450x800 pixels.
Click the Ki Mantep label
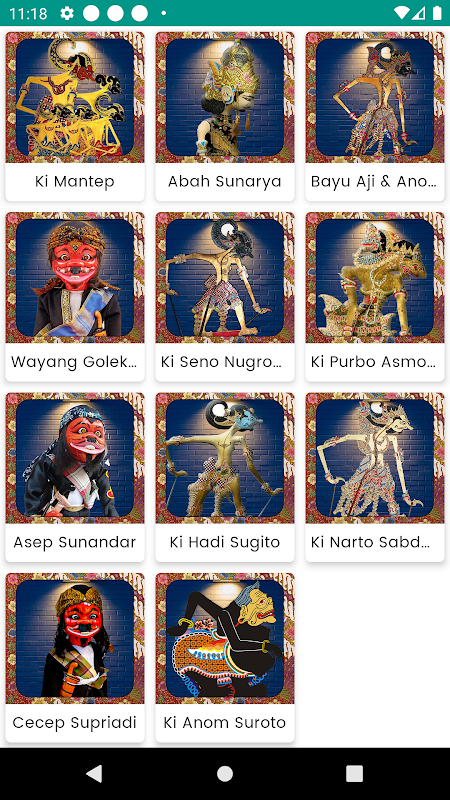(x=75, y=182)
